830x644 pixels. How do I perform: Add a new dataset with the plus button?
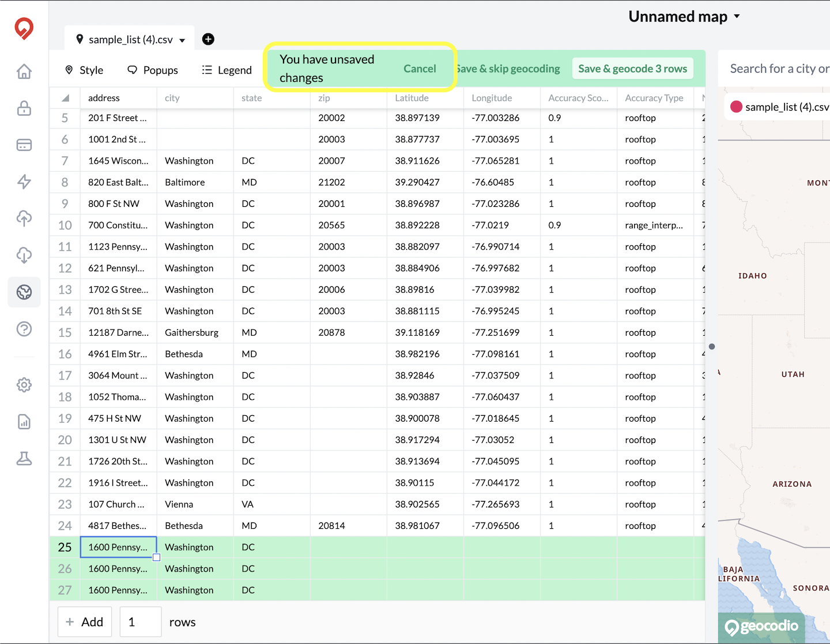tap(207, 39)
